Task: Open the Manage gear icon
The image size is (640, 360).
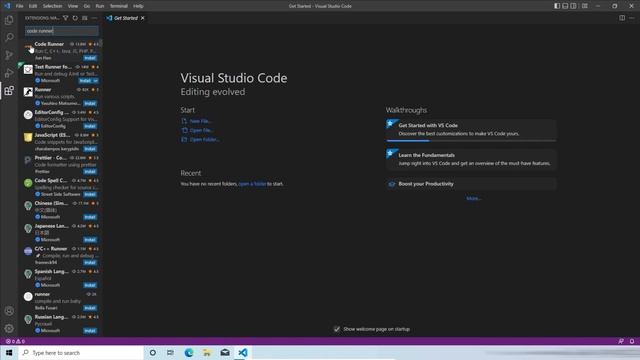Action: [x=9, y=329]
